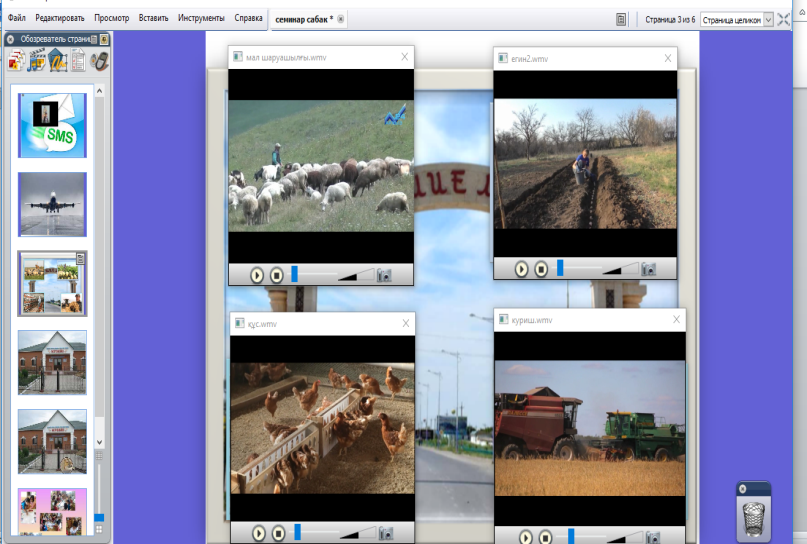Click the егин2.wmv title icon
The height and width of the screenshot is (544, 807).
click(x=503, y=58)
